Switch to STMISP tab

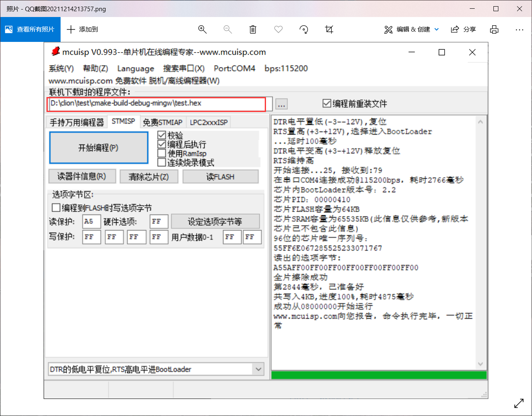(x=123, y=122)
